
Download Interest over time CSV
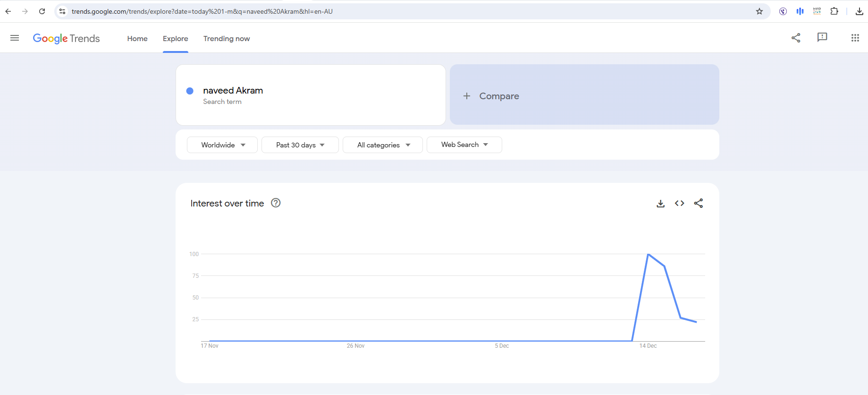pos(660,203)
